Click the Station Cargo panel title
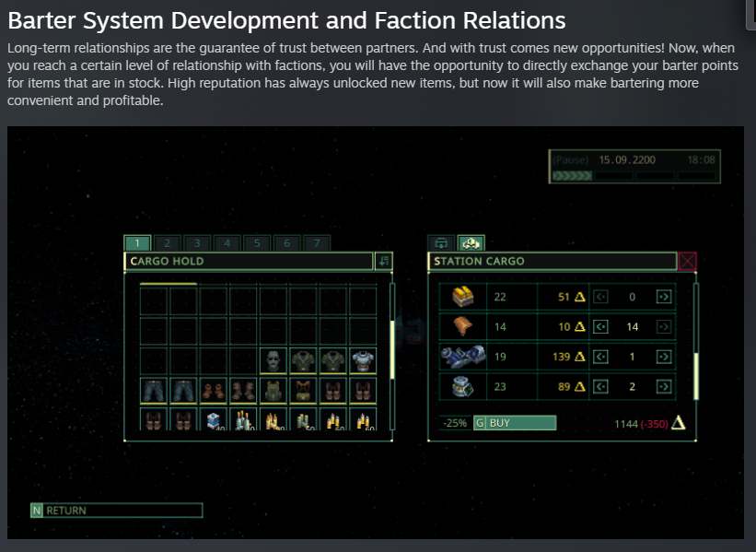The width and height of the screenshot is (756, 552). 479,261
